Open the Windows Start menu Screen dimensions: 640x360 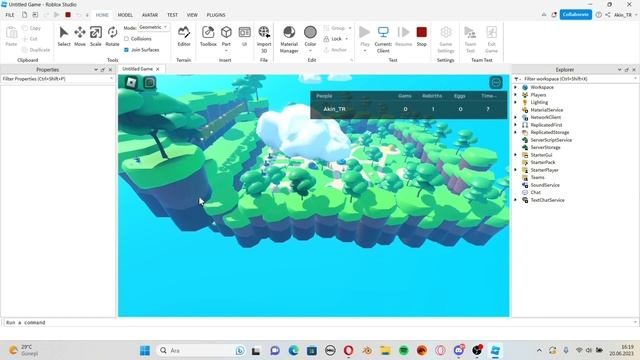pos(145,351)
